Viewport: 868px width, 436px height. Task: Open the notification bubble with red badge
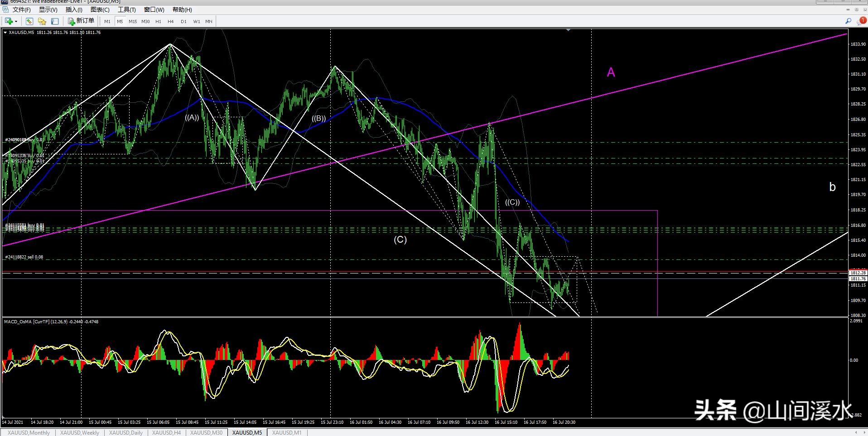(861, 21)
